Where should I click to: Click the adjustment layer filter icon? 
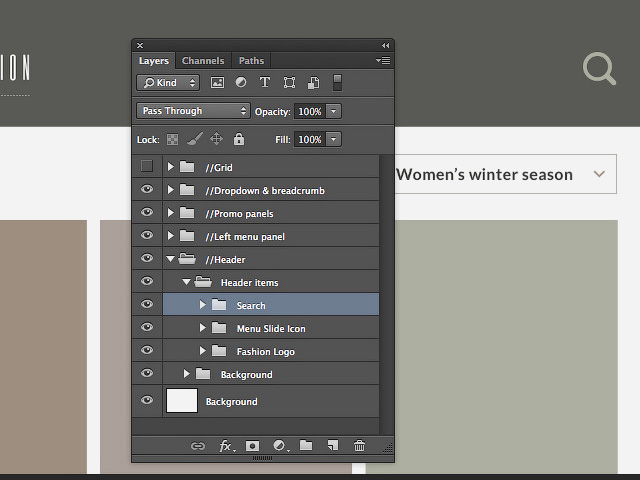[241, 83]
